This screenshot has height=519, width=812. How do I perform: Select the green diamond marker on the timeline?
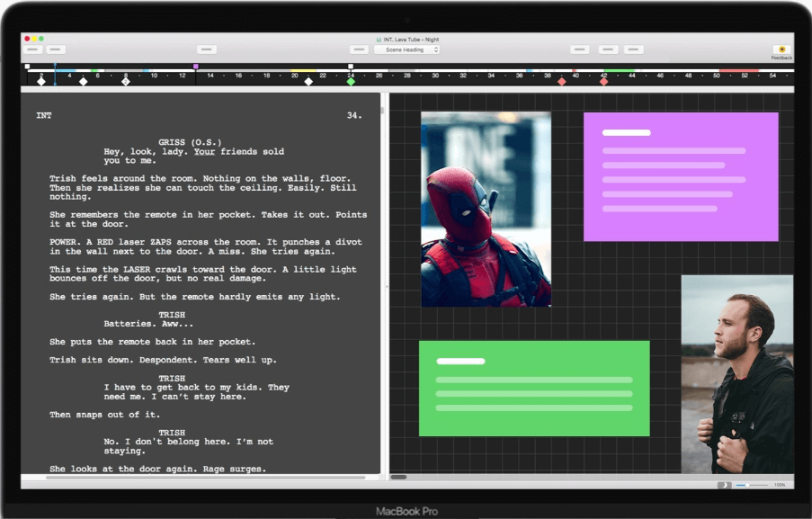(x=351, y=82)
